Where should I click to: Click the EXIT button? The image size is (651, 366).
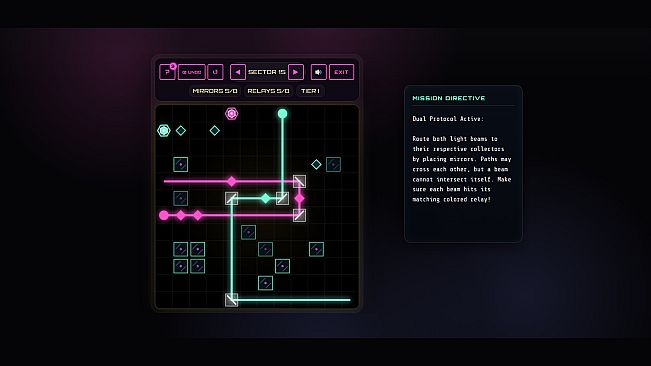pyautogui.click(x=341, y=72)
